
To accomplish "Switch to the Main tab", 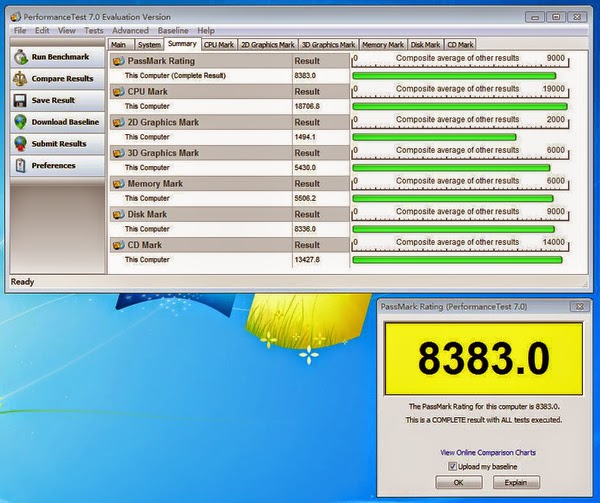I will 121,45.
